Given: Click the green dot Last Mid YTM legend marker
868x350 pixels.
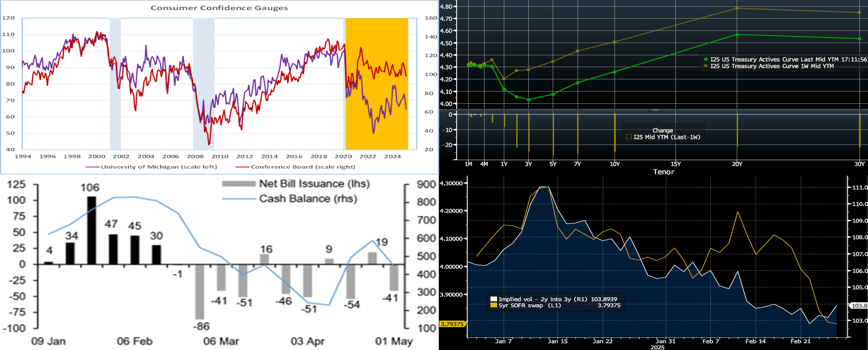Looking at the screenshot, I should (706, 59).
